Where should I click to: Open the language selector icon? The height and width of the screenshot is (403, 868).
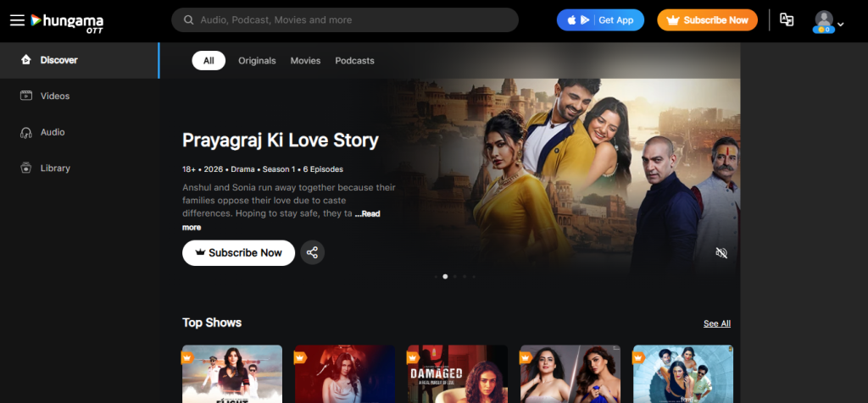(x=787, y=20)
